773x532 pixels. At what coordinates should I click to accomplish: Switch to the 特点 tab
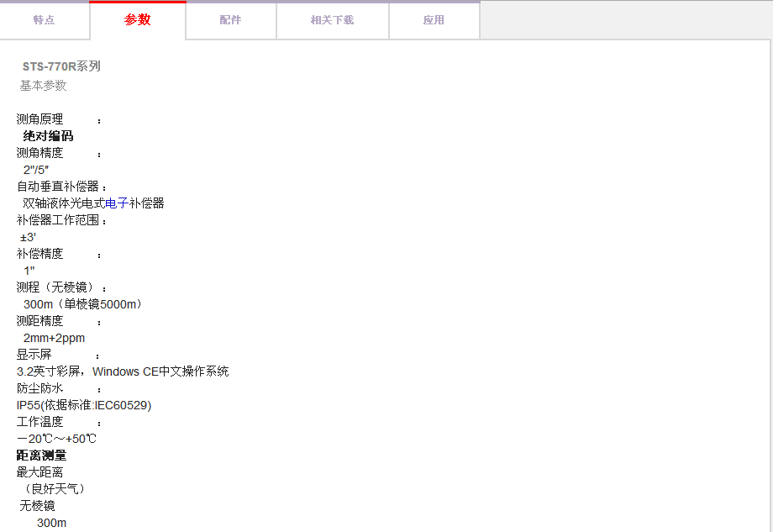coord(45,20)
